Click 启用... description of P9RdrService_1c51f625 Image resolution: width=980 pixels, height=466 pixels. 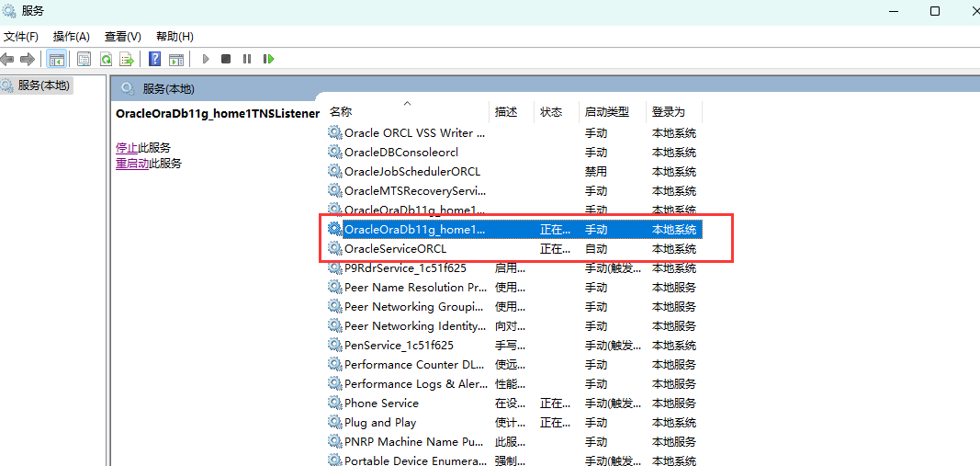510,268
